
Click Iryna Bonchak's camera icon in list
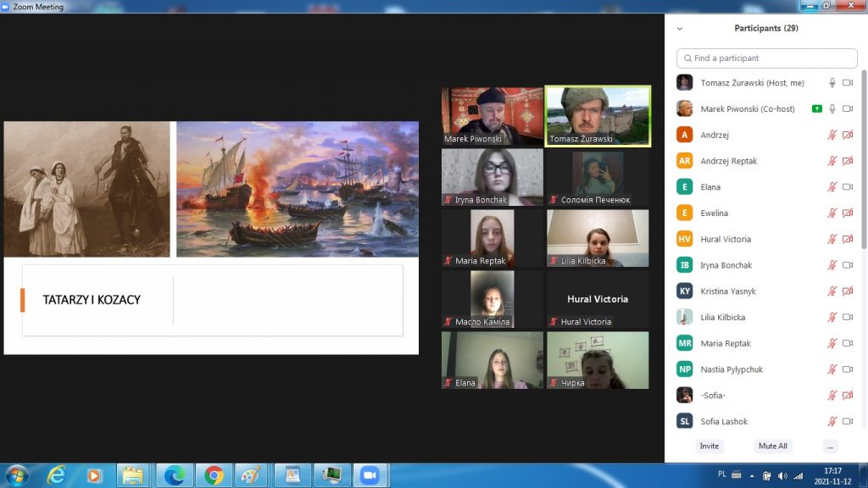[x=847, y=265]
